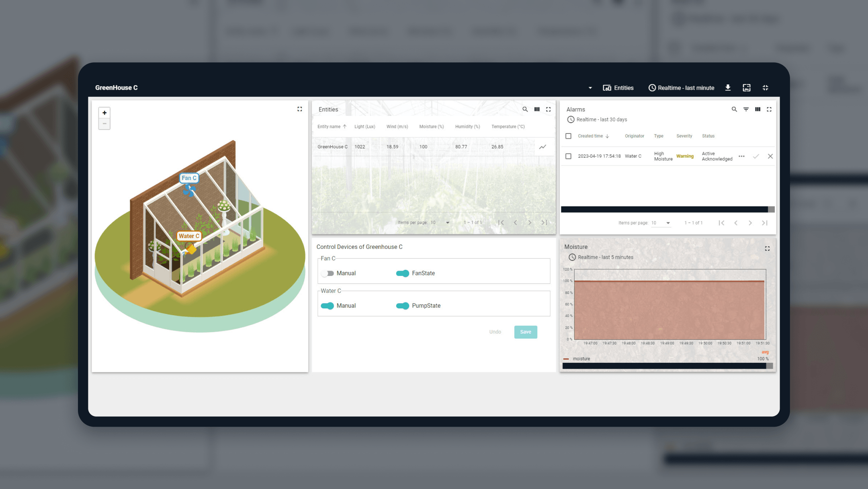Expand the Moisture chart to fullscreen
The height and width of the screenshot is (489, 868).
tap(767, 249)
